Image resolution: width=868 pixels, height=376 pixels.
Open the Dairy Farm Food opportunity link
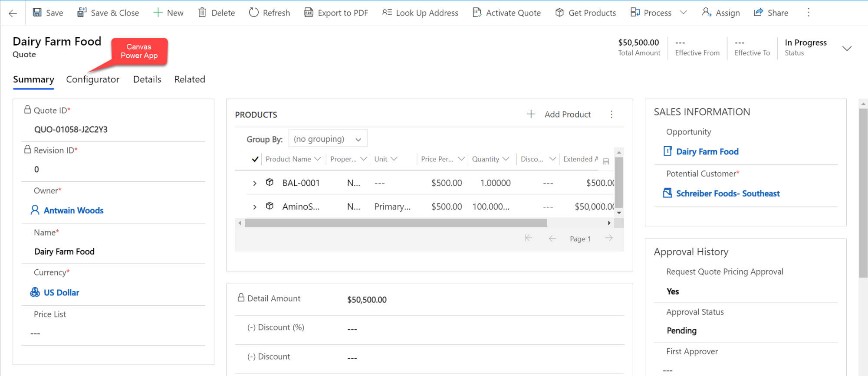tap(707, 152)
